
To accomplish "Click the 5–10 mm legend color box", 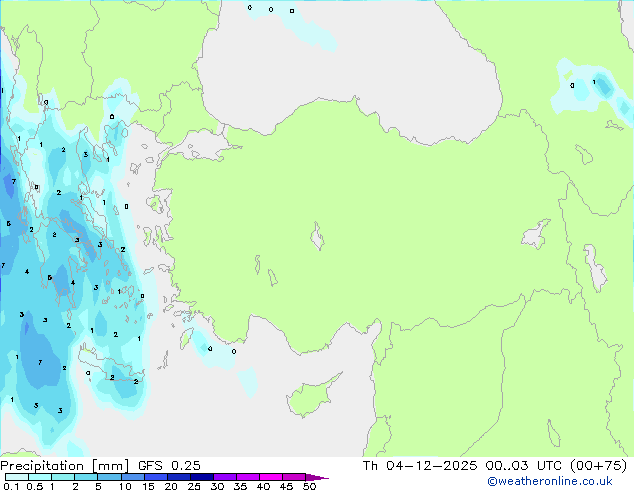I will click(x=109, y=477).
